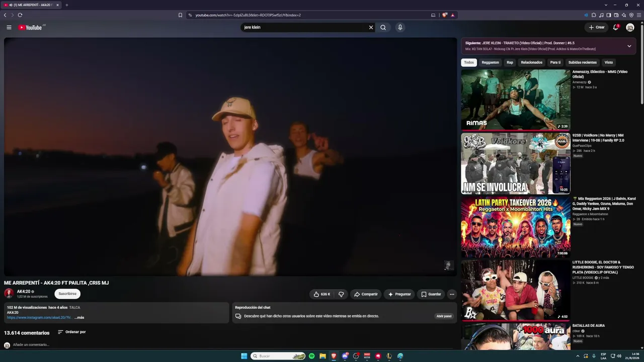This screenshot has width=644, height=362.
Task: Go to the YouTube home logo
Action: click(30, 28)
